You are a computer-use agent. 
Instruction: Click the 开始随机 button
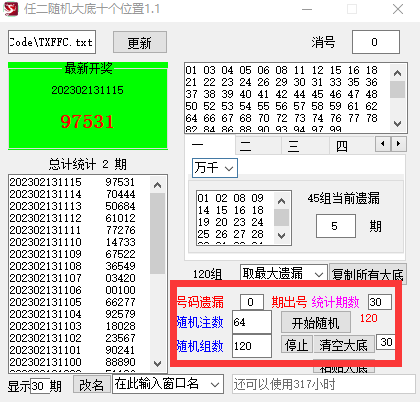coord(316,323)
